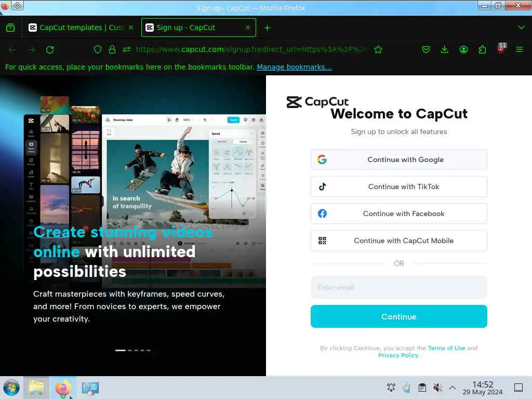Image resolution: width=532 pixels, height=399 pixels.
Task: Click the Windows-style Start button
Action: pyautogui.click(x=11, y=388)
